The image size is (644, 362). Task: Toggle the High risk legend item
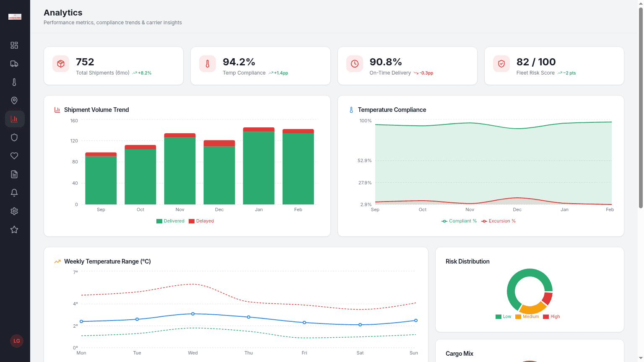(x=551, y=316)
